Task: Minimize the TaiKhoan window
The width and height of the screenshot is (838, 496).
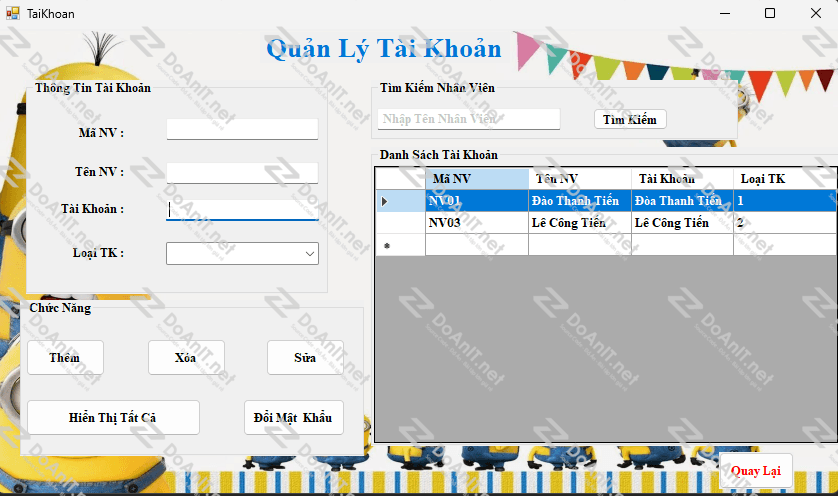Action: coord(725,13)
